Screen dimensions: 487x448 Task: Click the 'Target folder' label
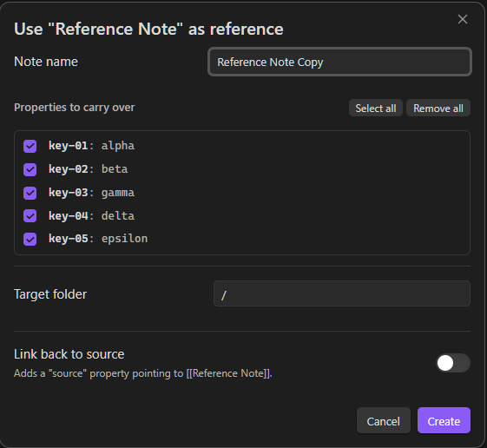(x=50, y=294)
